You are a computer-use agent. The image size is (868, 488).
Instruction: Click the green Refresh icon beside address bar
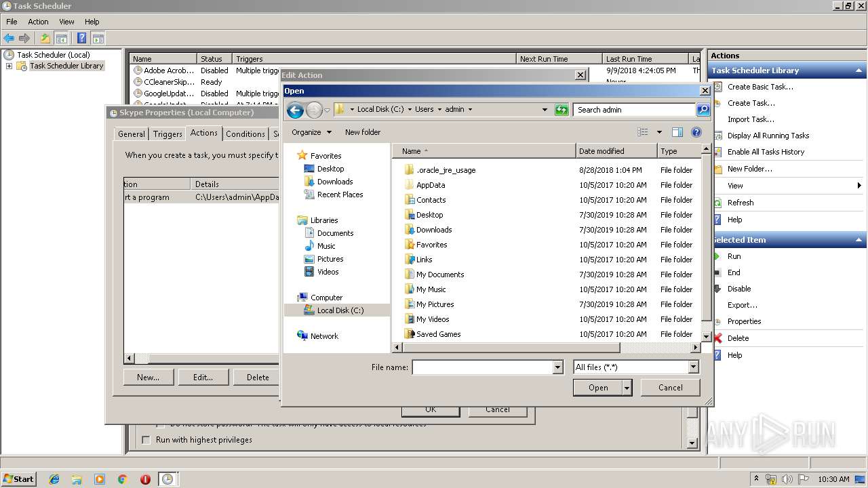point(561,110)
